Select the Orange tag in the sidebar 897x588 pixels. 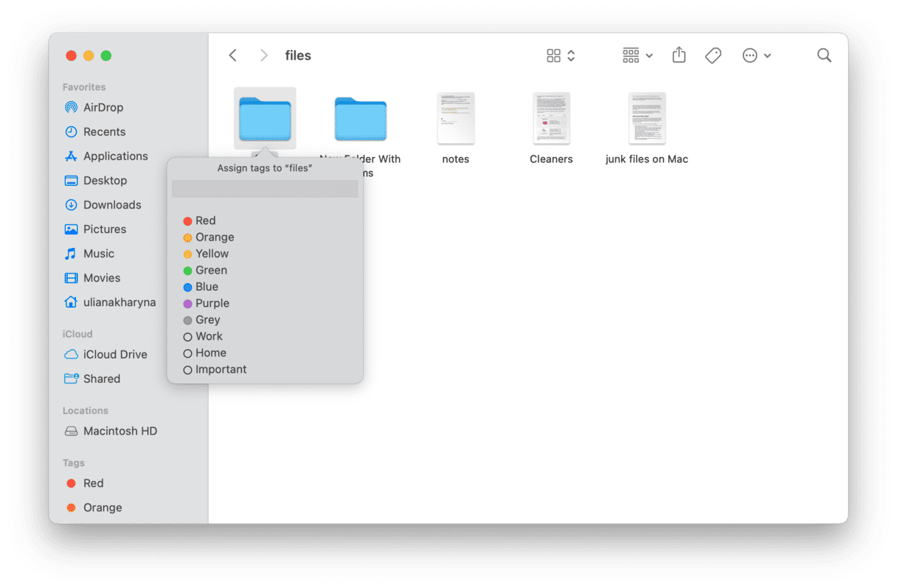(94, 508)
